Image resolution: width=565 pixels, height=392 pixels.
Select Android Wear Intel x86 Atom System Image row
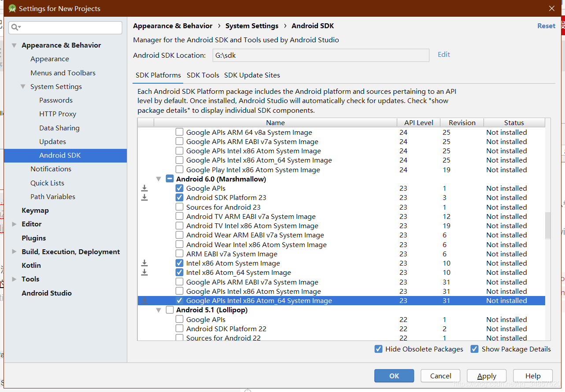[341, 244]
